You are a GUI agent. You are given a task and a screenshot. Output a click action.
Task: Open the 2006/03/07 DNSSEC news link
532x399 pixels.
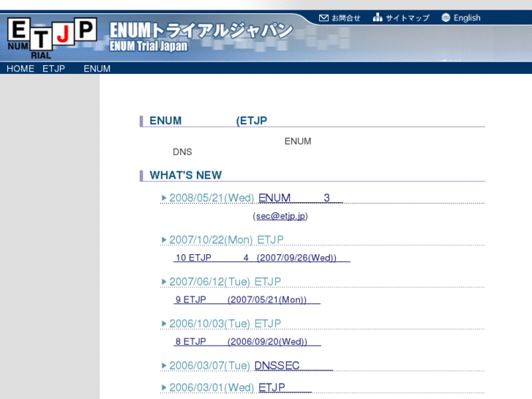tap(293, 365)
